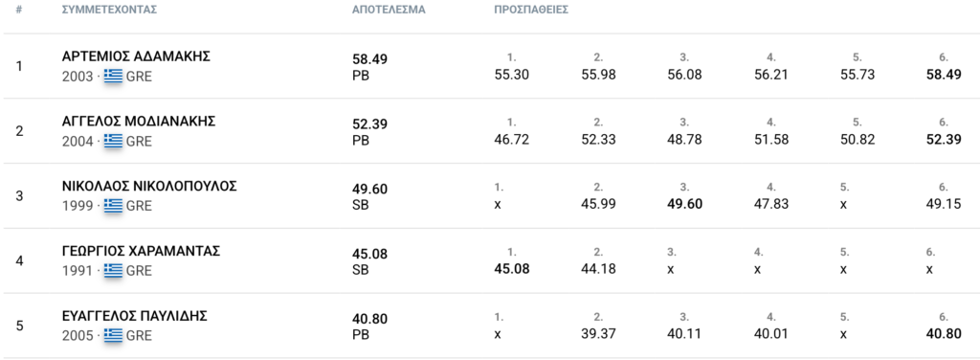The height and width of the screenshot is (360, 980).
Task: Click the Greek flag under ΑΓΓΕΛΟΣ ΜΟΔΙΑΝΑΚΗΣ
Action: (x=113, y=142)
